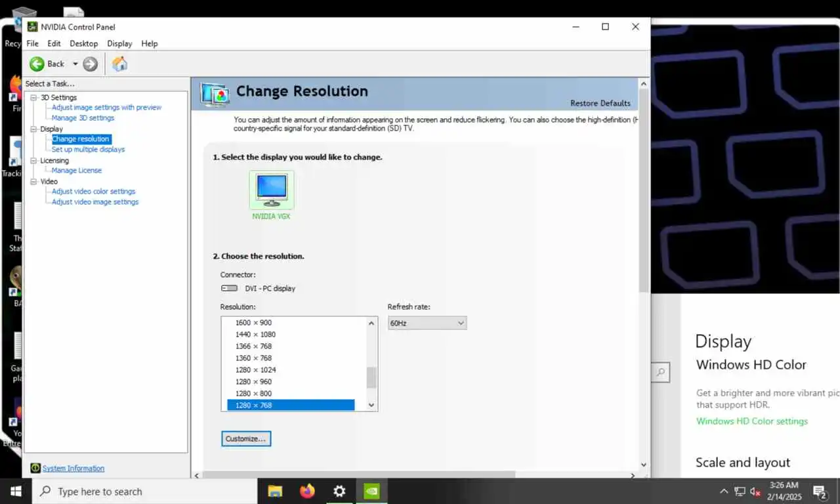Click the Customize... button

246,438
